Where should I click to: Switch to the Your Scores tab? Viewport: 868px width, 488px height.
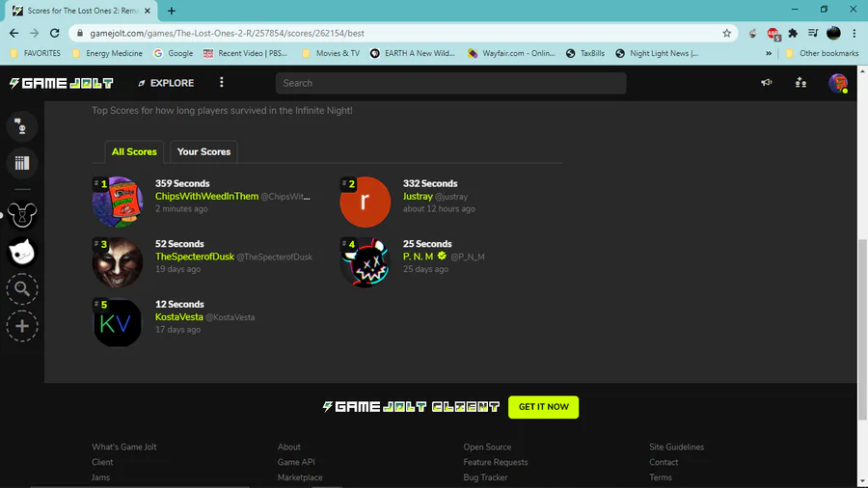(203, 151)
